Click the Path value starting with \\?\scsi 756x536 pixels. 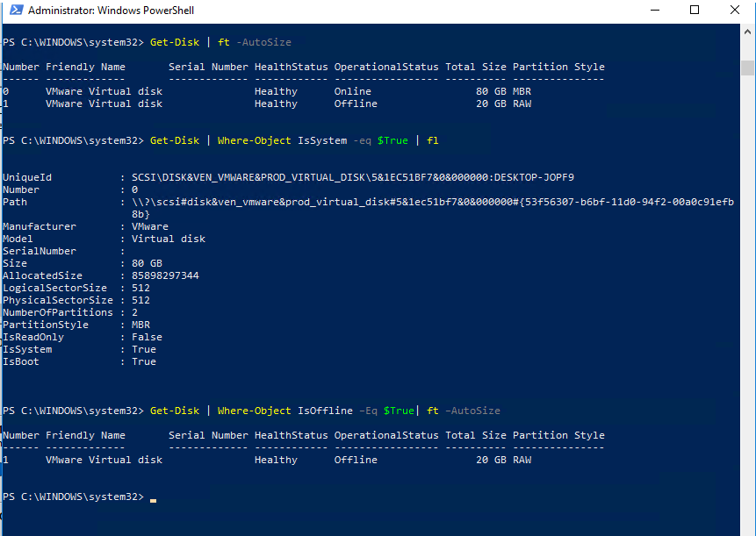click(x=433, y=208)
